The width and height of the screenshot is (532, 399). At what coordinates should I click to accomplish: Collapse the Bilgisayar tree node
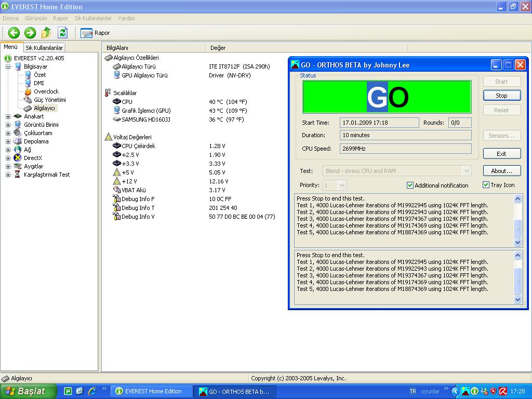click(8, 67)
